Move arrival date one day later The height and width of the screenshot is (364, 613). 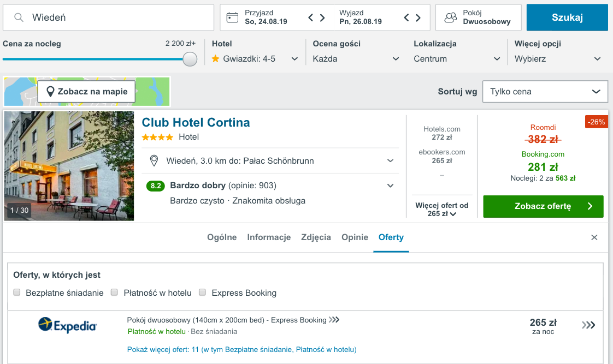coord(322,17)
